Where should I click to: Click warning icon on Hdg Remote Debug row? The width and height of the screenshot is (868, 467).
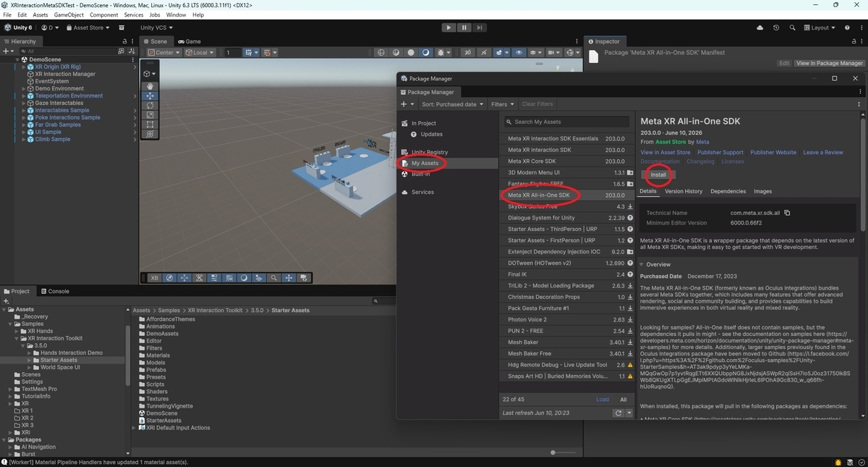coord(630,365)
